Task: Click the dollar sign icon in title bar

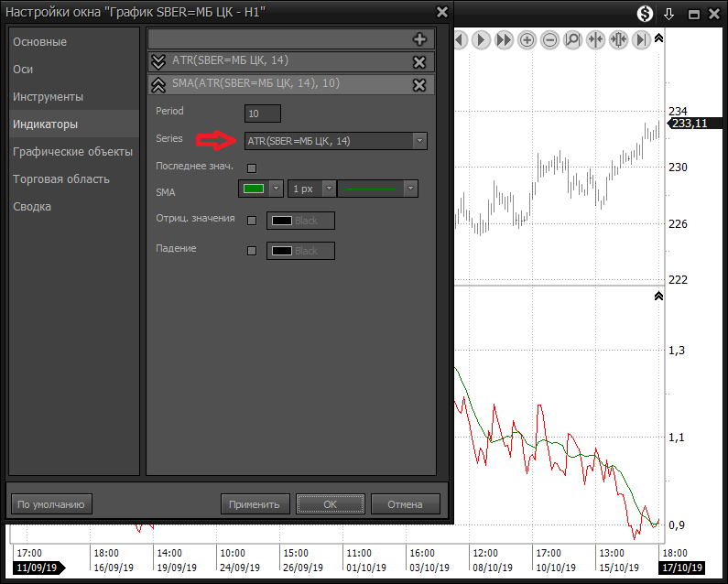Action: pos(646,14)
